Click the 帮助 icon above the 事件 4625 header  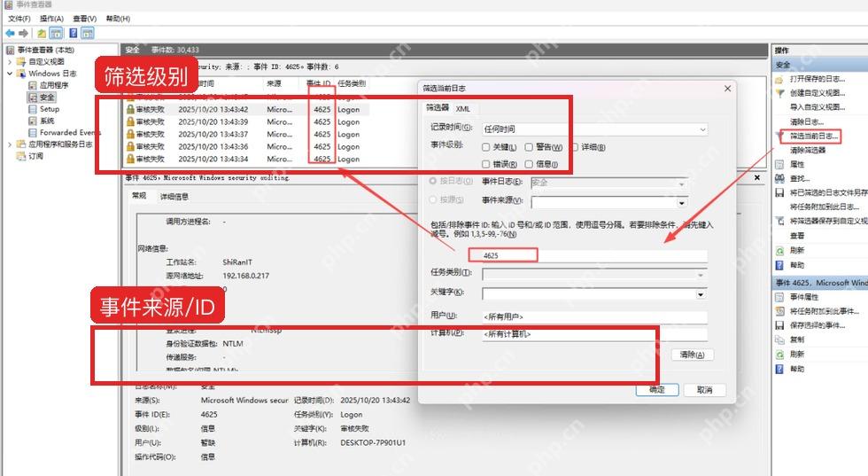pyautogui.click(x=779, y=265)
